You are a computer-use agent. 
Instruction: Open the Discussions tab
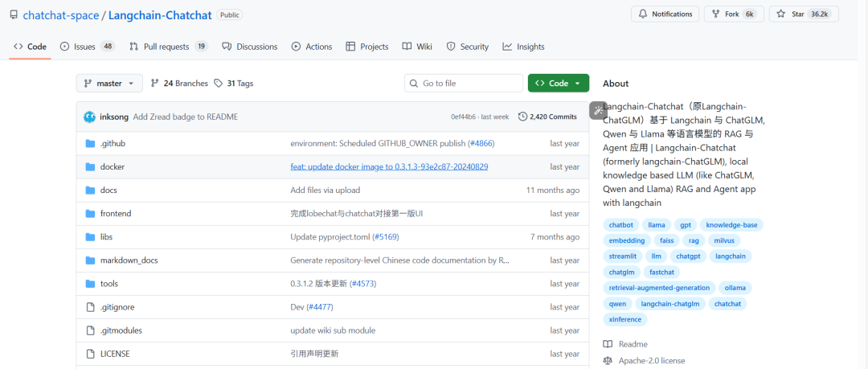pyautogui.click(x=250, y=47)
